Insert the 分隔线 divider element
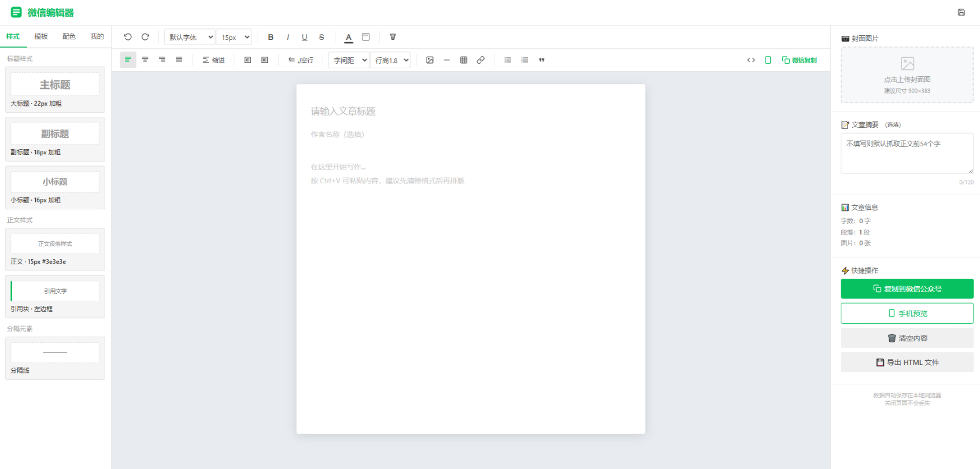980x469 pixels. (55, 359)
